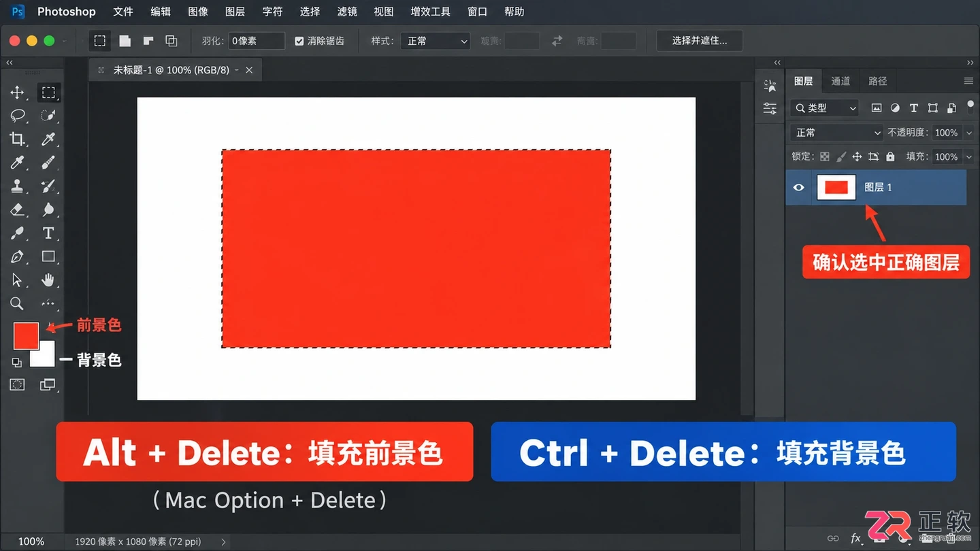Open the 类型 layer filter dropdown
This screenshot has width=980, height=551.
coord(825,108)
